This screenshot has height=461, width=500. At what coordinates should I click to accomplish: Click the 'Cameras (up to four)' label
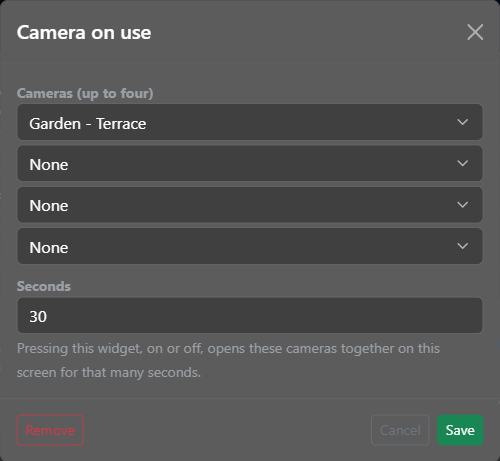85,93
